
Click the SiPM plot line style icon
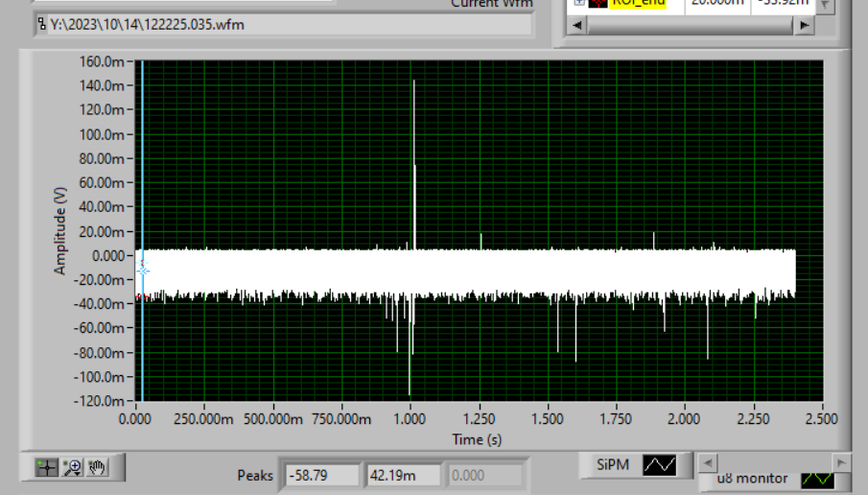[659, 464]
